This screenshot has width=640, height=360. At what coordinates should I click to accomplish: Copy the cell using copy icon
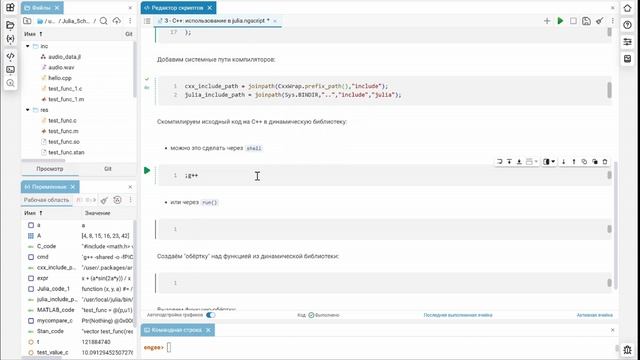[584, 162]
